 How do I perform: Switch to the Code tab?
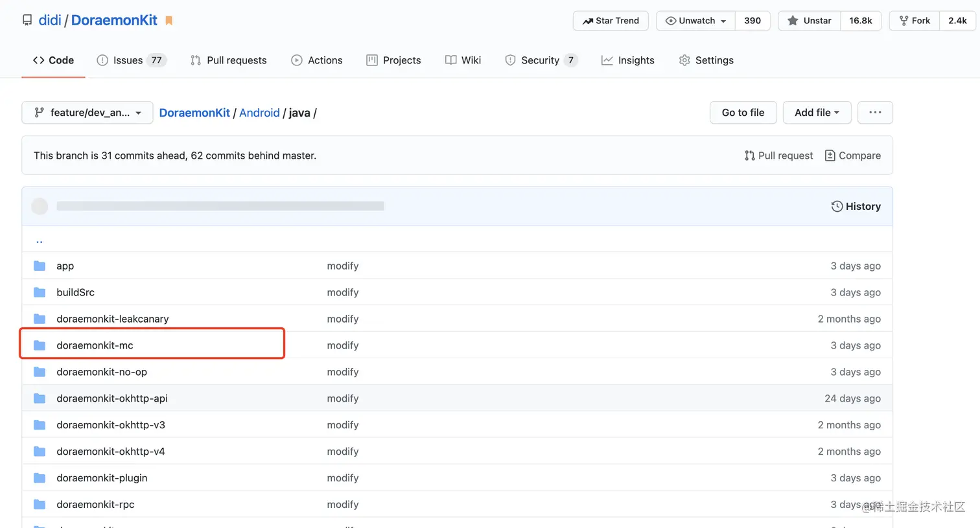[53, 60]
